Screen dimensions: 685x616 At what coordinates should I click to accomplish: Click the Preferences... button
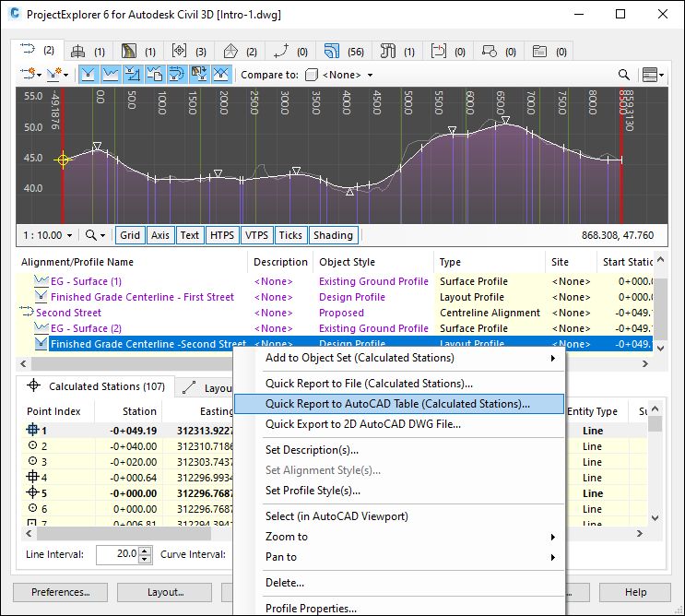click(60, 592)
